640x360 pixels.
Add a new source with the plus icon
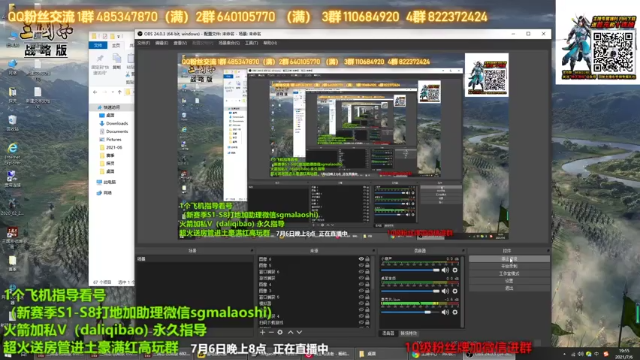(x=262, y=332)
